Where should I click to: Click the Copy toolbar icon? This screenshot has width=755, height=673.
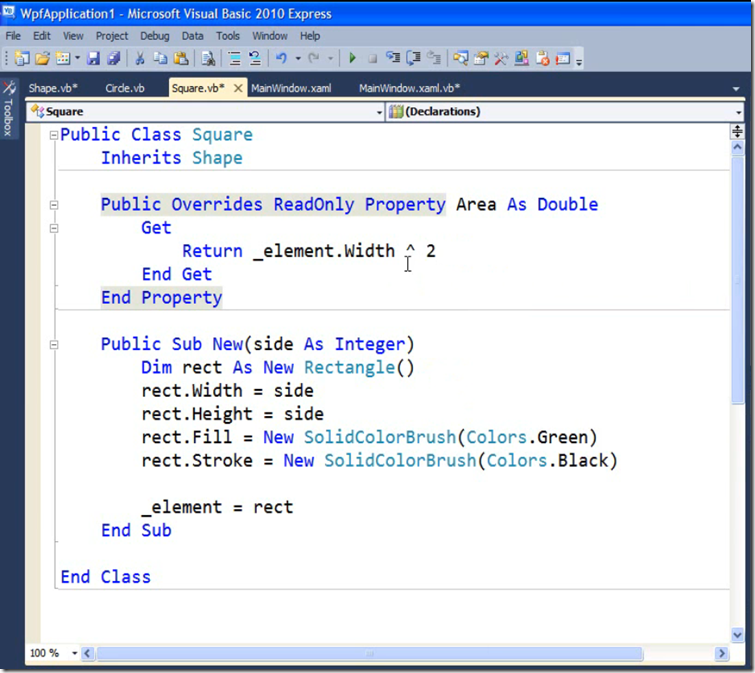[160, 58]
